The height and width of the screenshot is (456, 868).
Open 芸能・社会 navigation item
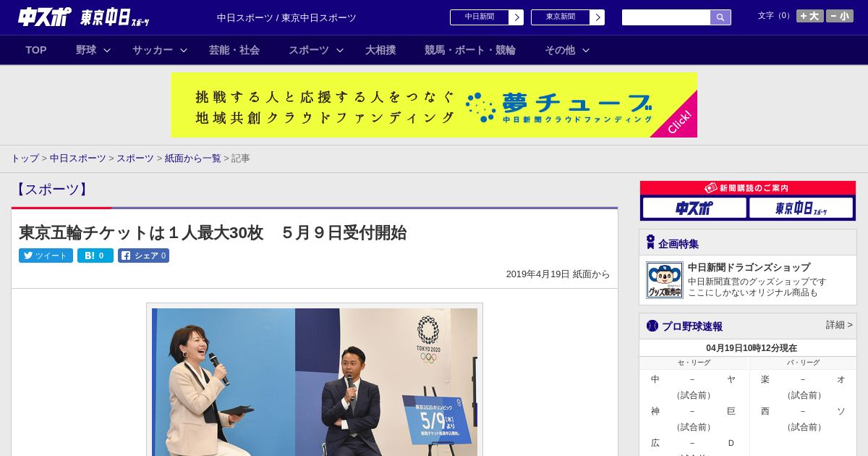tap(234, 50)
